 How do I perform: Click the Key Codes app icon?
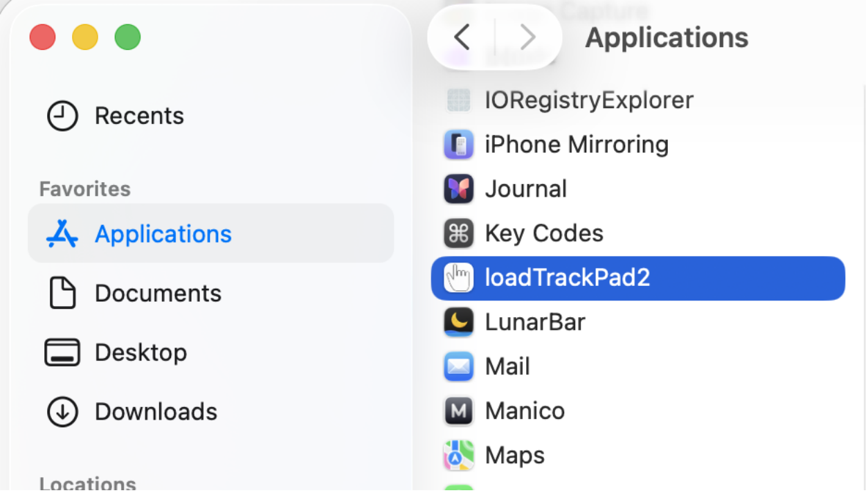click(x=458, y=233)
